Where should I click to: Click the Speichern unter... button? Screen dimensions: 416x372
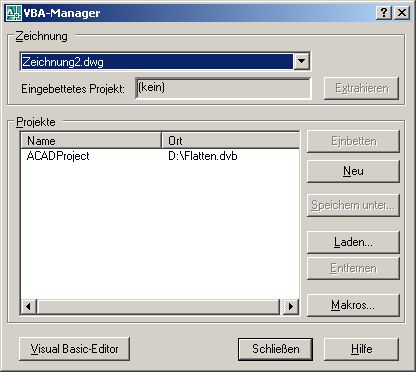(x=353, y=205)
